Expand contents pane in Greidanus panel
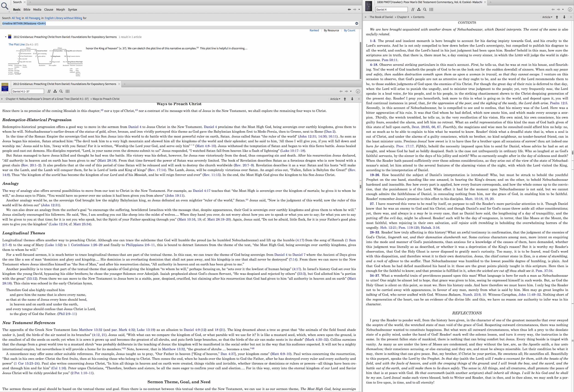Viewport: 574px width, 392px height. (2, 99)
